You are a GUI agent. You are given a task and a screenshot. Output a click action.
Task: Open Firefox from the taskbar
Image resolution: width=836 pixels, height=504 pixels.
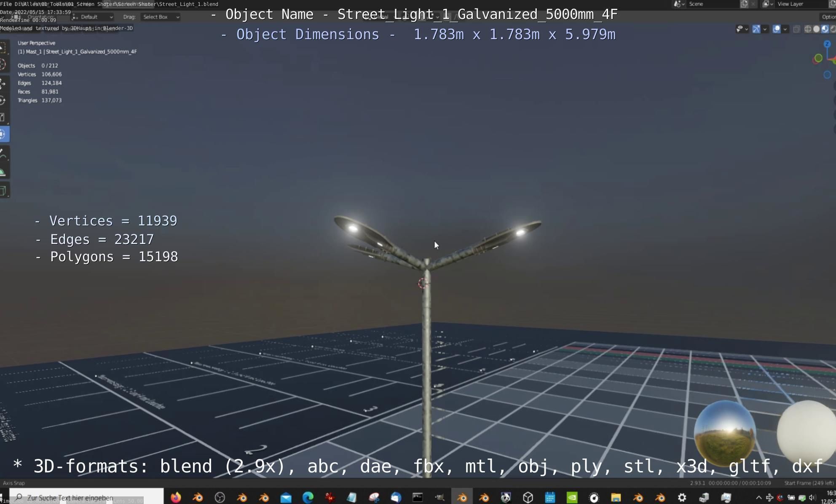pos(176,497)
